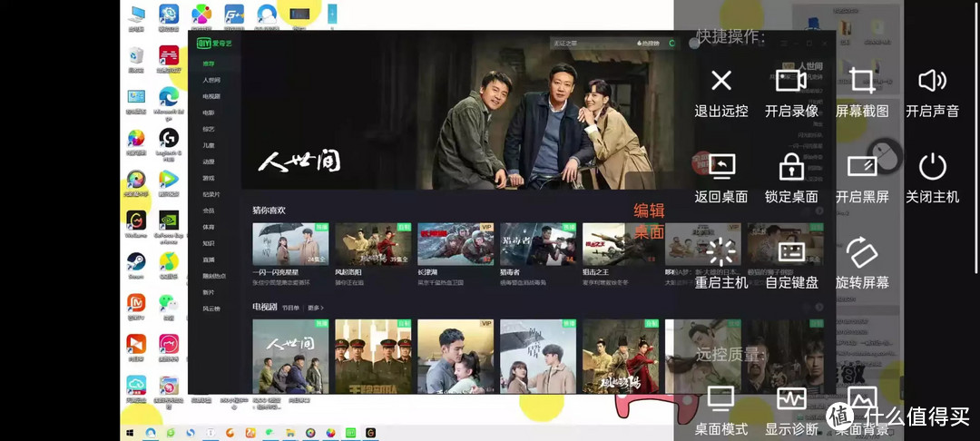980x441 pixels.
Task: Open WeChat from the taskbar
Action: pyautogui.click(x=270, y=433)
